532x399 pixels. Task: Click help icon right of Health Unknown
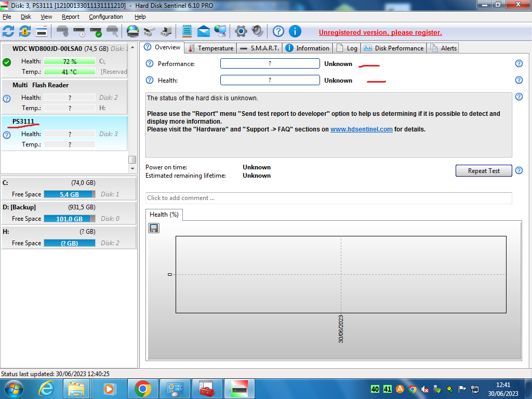click(x=519, y=80)
